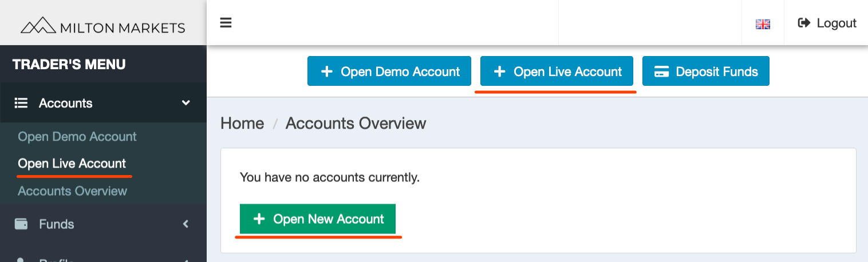Click the plus icon on Open New Account
This screenshot has width=868, height=262.
click(x=259, y=219)
